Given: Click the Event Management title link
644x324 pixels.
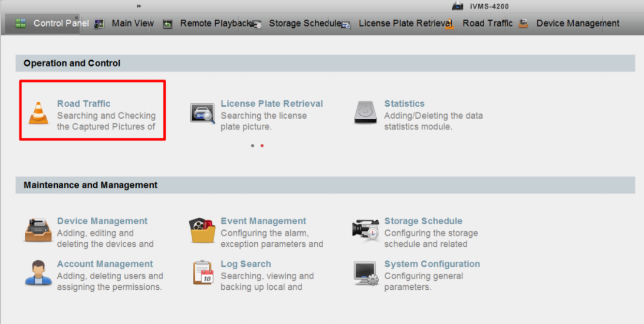Looking at the screenshot, I should point(263,221).
